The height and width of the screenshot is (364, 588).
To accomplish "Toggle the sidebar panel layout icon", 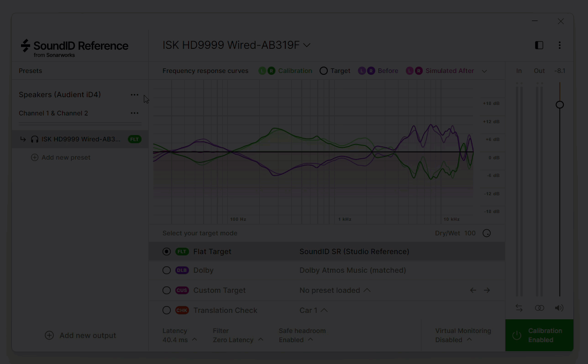I will tap(539, 45).
